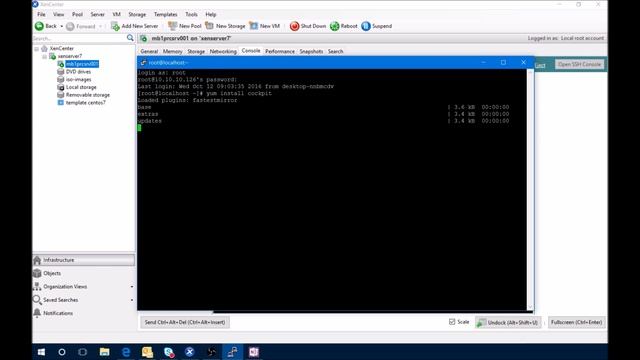Viewport: 640px width, 360px height.
Task: Open the Forward history dropdown arrow
Action: [100, 27]
